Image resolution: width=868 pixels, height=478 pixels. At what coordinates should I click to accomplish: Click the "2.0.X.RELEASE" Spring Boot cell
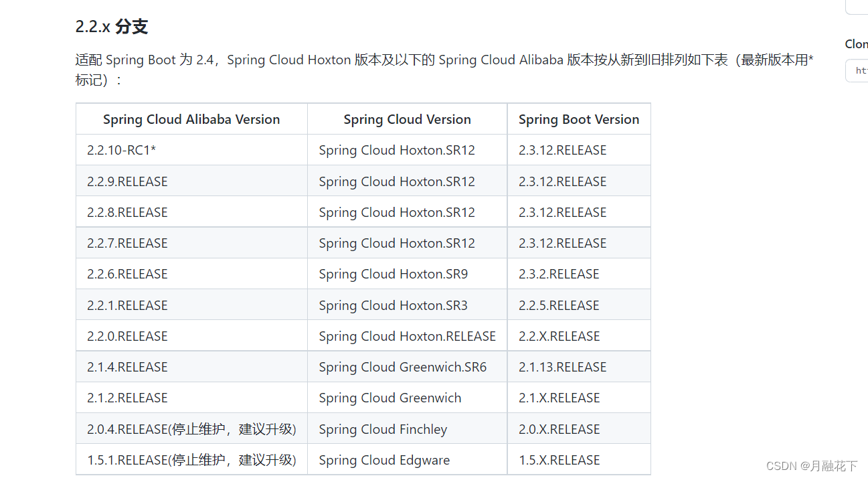pos(579,429)
